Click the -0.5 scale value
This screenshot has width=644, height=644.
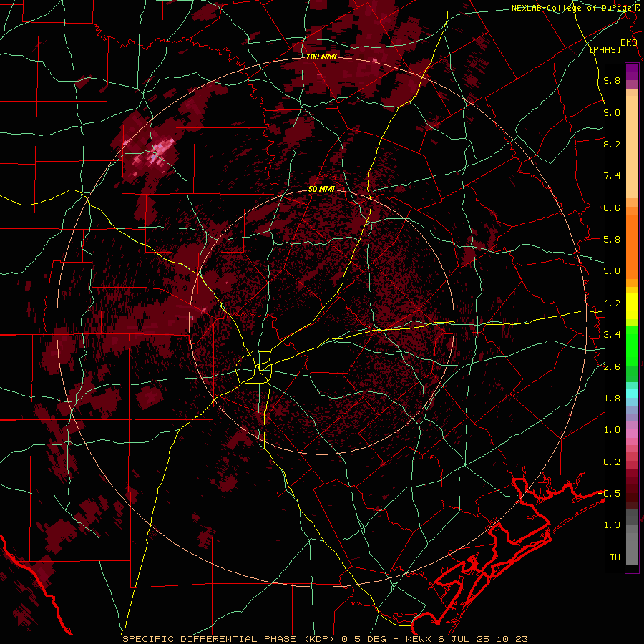coord(610,494)
